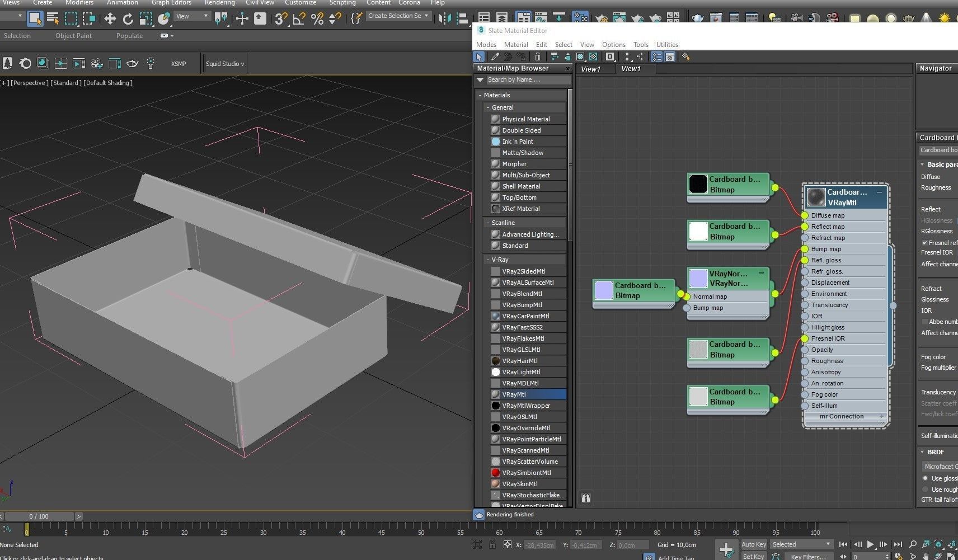Screen dimensions: 958x560
Task: Click the Lay Out All vertical icon
Action: [x=627, y=57]
